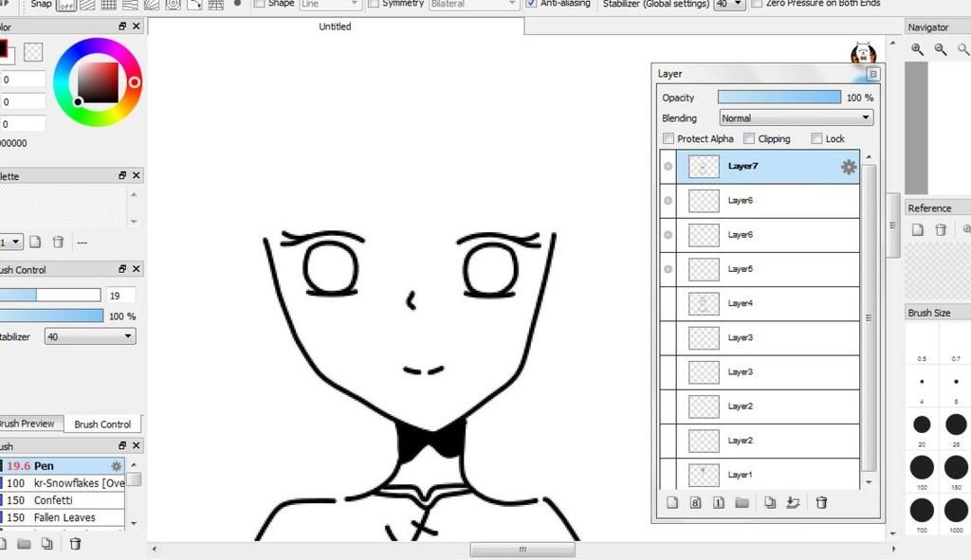
Task: Enable Zero Pressure on Both Ends
Action: (x=757, y=4)
